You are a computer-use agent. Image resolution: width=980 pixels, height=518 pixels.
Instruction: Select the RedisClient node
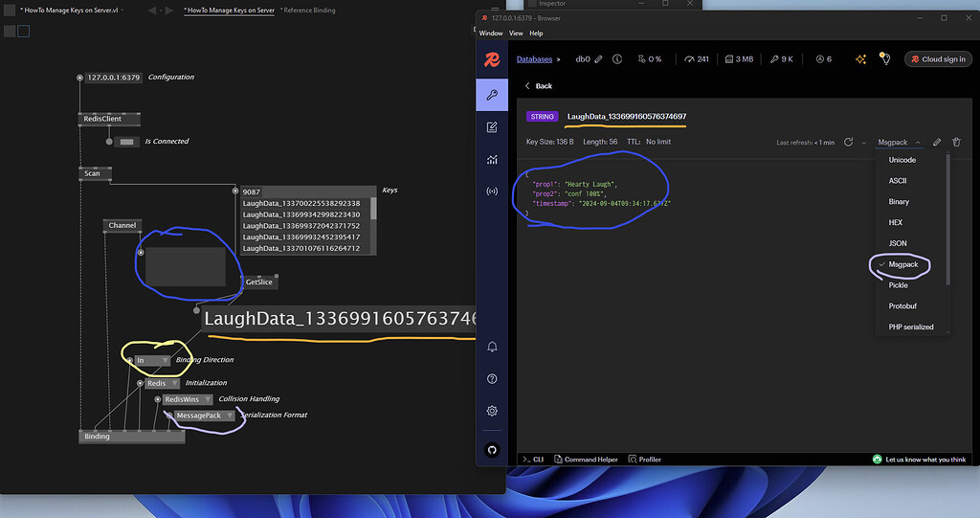pos(109,119)
